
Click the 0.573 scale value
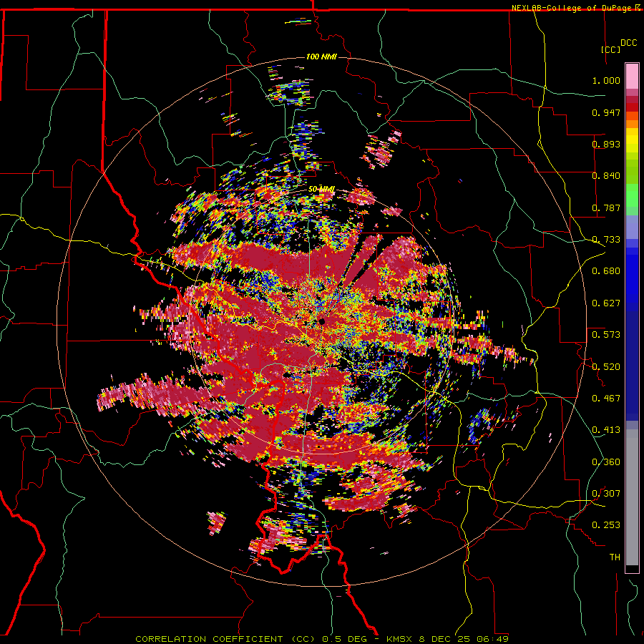pyautogui.click(x=606, y=335)
